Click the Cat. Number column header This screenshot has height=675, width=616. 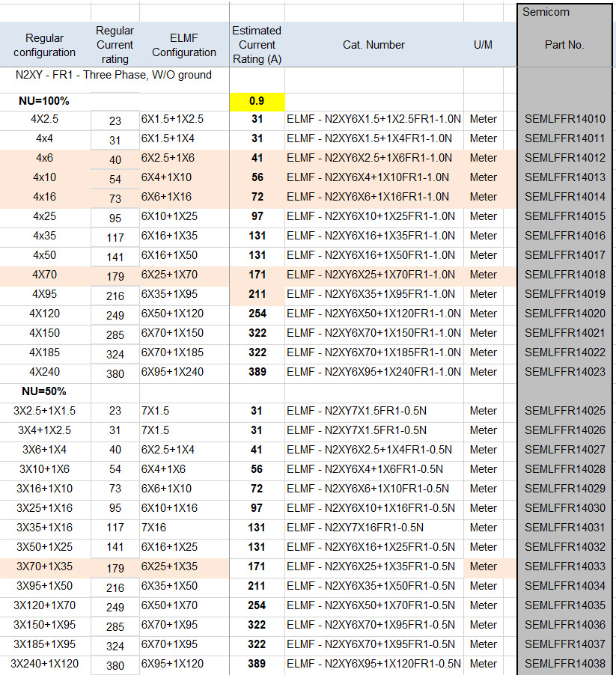tap(373, 45)
